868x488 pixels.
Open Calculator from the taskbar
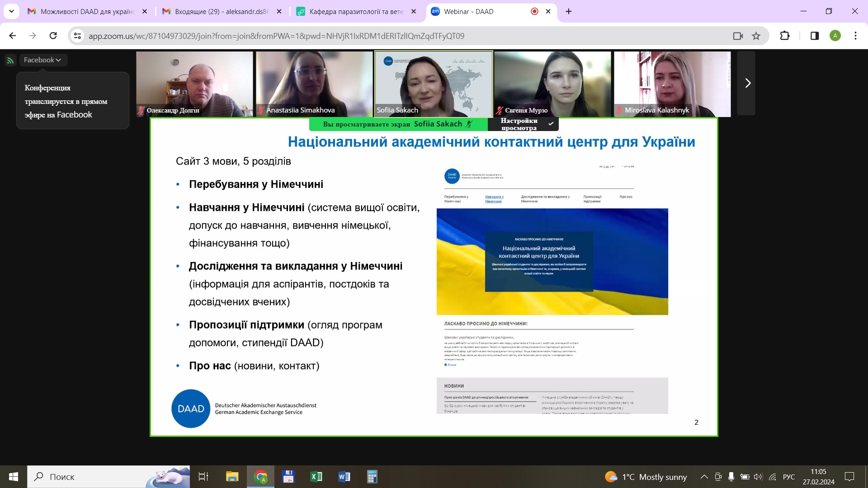coord(372,477)
